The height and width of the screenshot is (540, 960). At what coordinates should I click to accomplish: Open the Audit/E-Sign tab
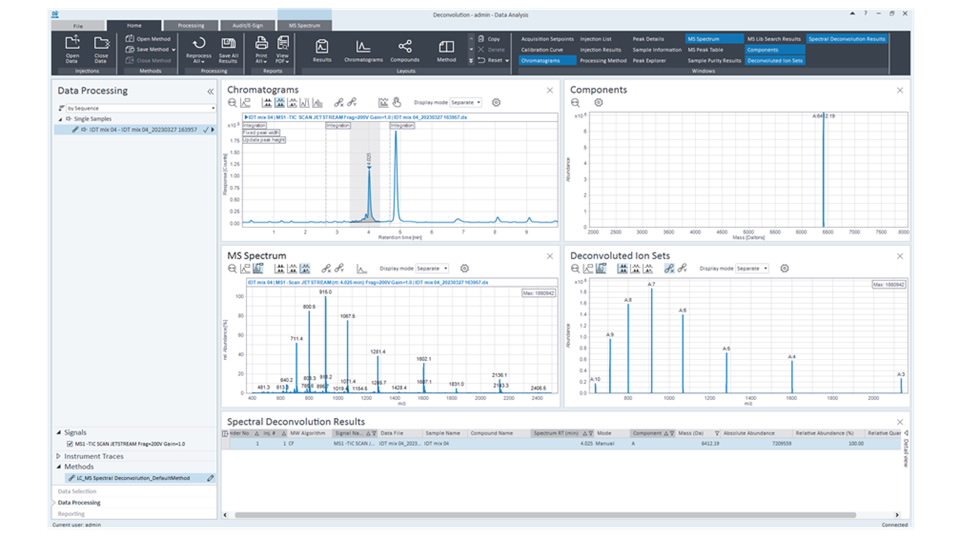click(247, 25)
